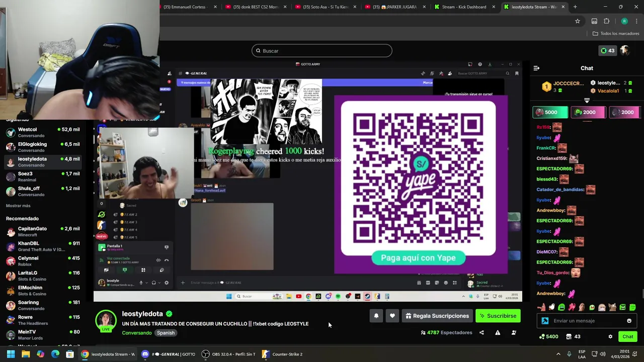Open Discord GENERAL GOTTO taskbar window
Screen dimensions: 644x362
[169, 354]
